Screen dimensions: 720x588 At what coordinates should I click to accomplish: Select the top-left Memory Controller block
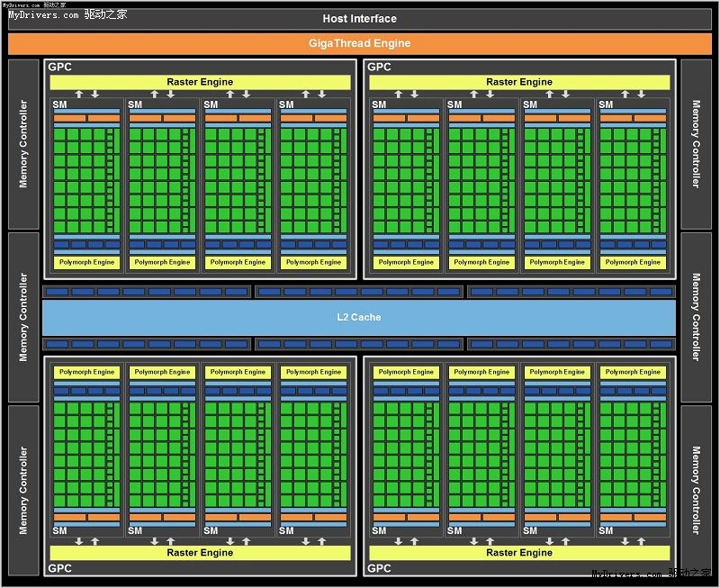point(23,144)
